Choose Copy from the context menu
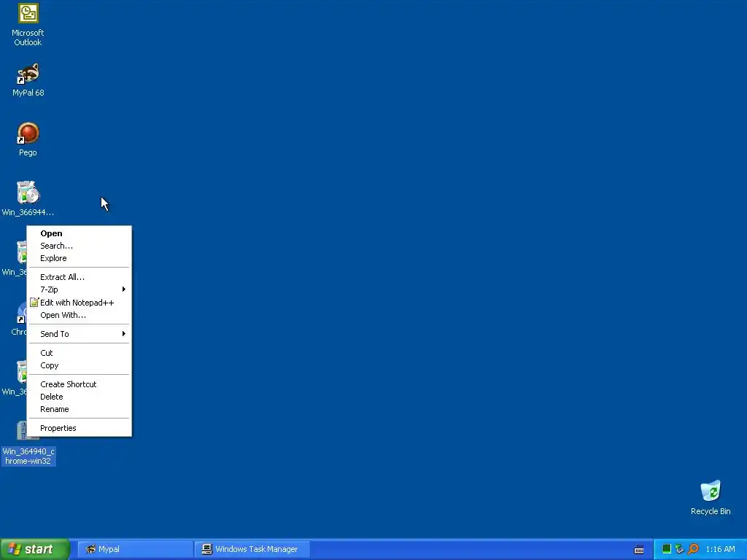Image resolution: width=747 pixels, height=560 pixels. 80,365
